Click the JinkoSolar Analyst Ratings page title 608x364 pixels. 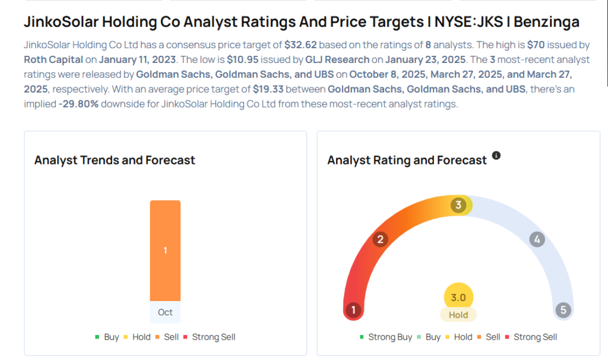click(302, 23)
